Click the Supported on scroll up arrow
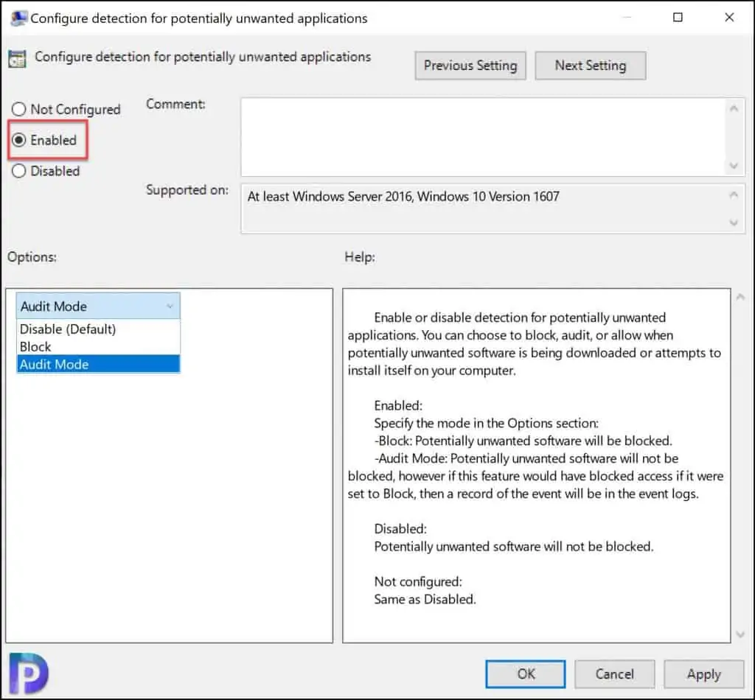 [x=734, y=195]
